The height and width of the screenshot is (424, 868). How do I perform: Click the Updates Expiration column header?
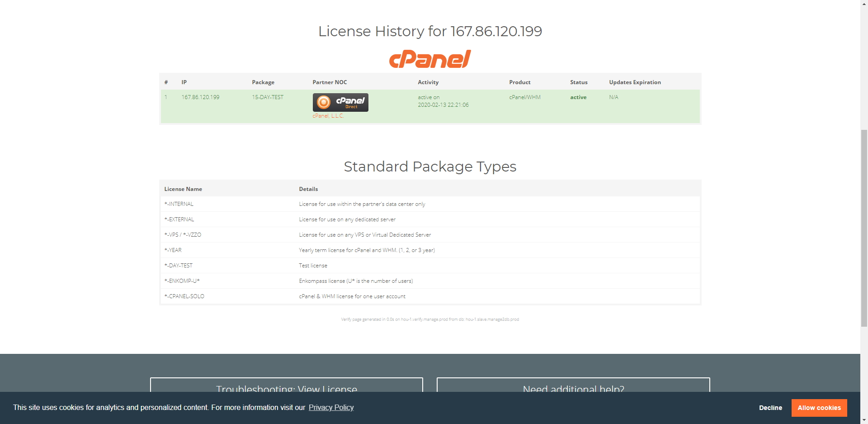coord(635,82)
